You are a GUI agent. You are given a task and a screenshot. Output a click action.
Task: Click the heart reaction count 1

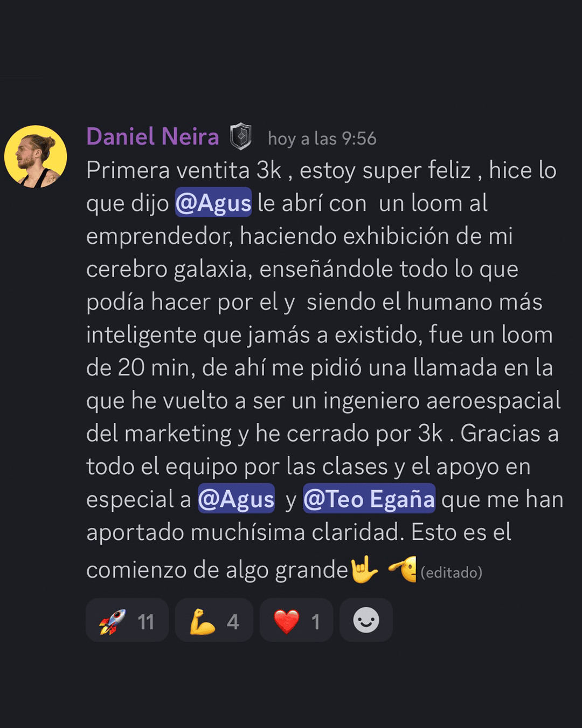[x=316, y=622]
